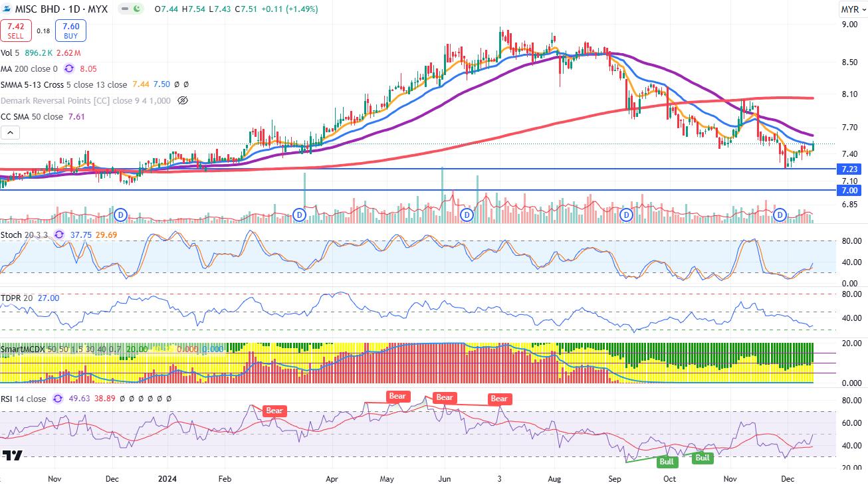Click the refresh icon beside RSI 14 close

[x=57, y=399]
